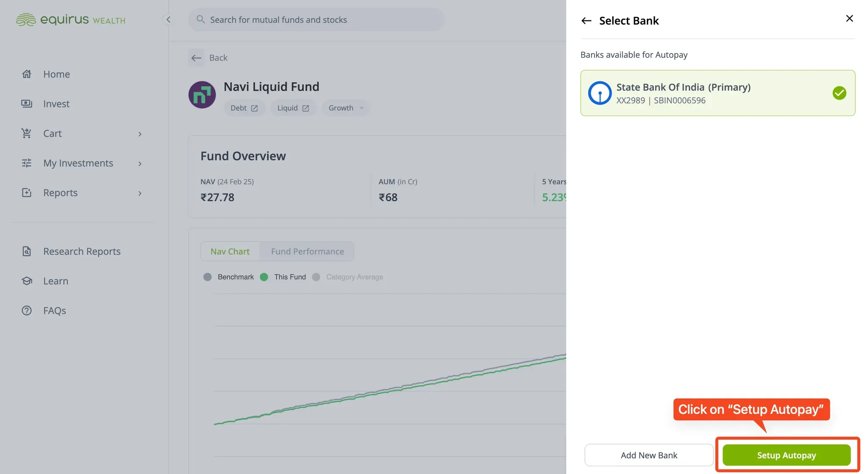Switch to the Fund Performance tab
The height and width of the screenshot is (474, 868).
307,252
